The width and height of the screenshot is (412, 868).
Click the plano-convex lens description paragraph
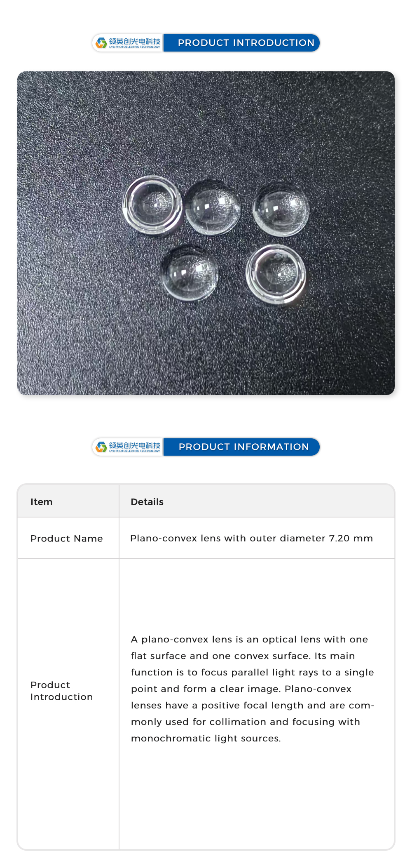[252, 689]
